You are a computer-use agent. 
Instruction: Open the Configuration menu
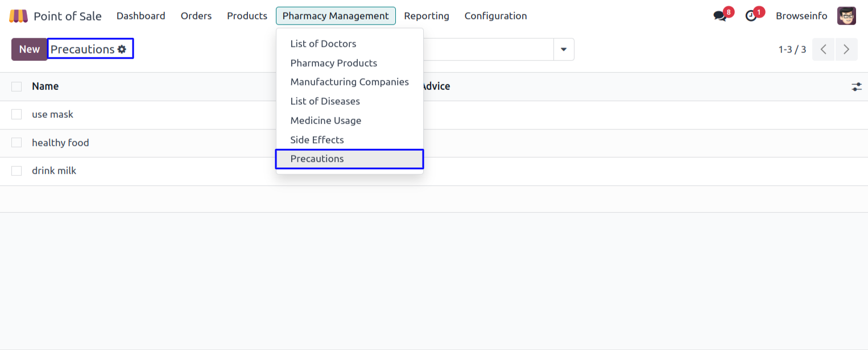point(495,16)
